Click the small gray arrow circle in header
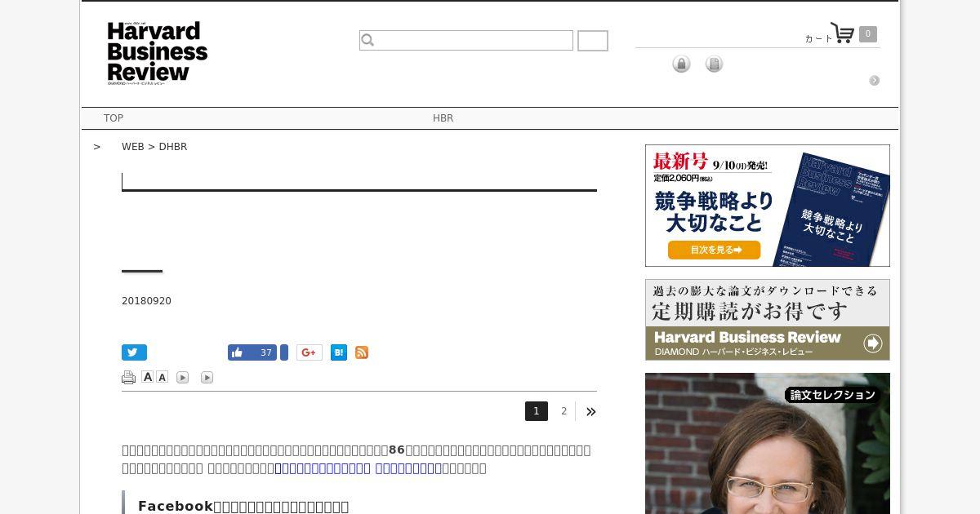This screenshot has height=514, width=980. pyautogui.click(x=875, y=80)
